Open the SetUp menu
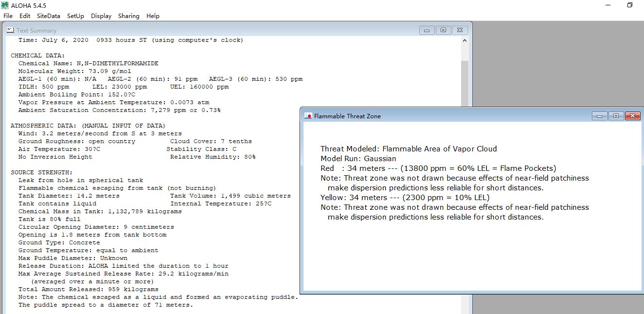The image size is (644, 314). (75, 16)
